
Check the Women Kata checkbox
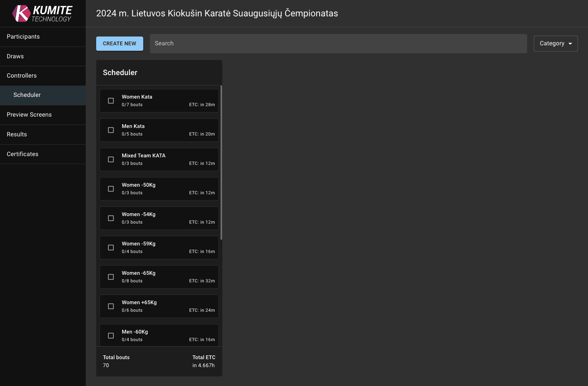(x=110, y=100)
